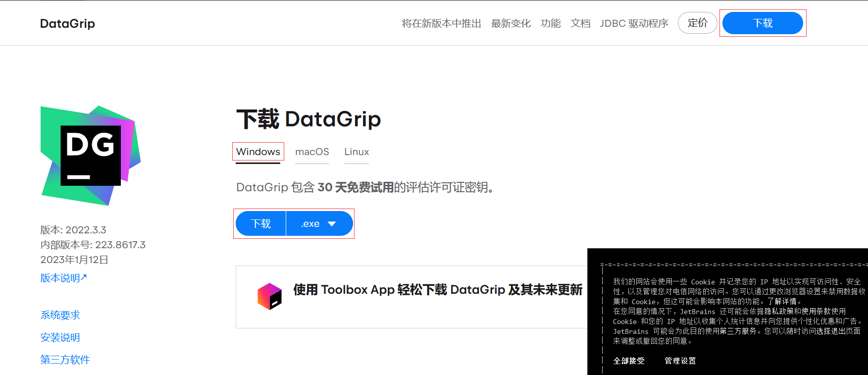This screenshot has height=375, width=868.
Task: Open 文档 navigation link
Action: click(580, 23)
